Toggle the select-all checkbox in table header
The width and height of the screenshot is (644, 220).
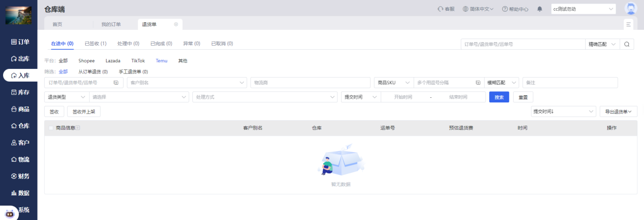51,128
